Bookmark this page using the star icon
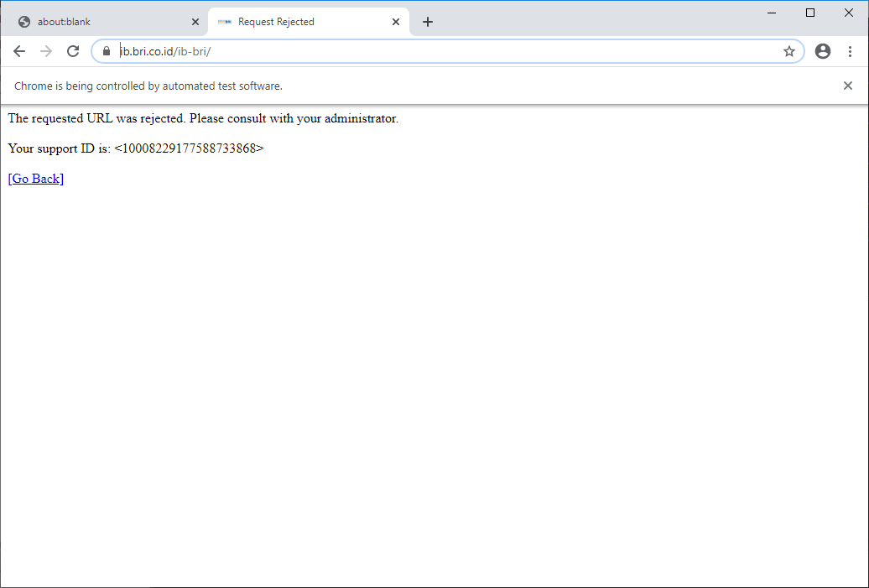869x588 pixels. pos(788,51)
